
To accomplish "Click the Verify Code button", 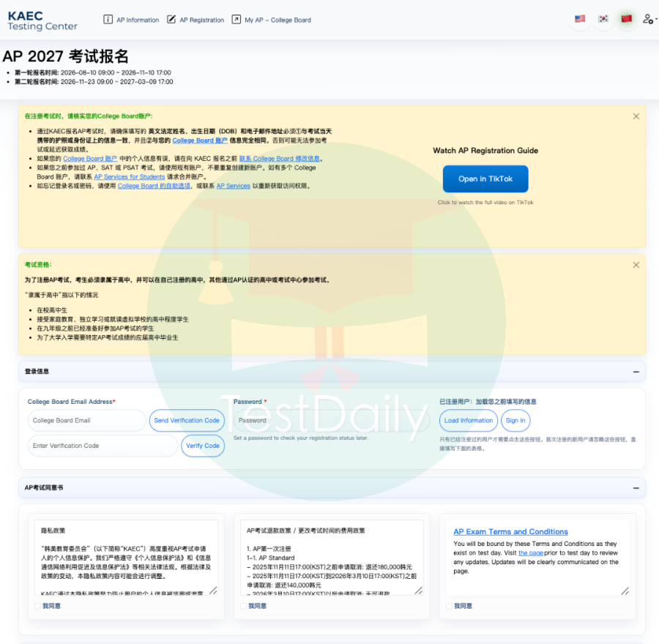I will (203, 446).
